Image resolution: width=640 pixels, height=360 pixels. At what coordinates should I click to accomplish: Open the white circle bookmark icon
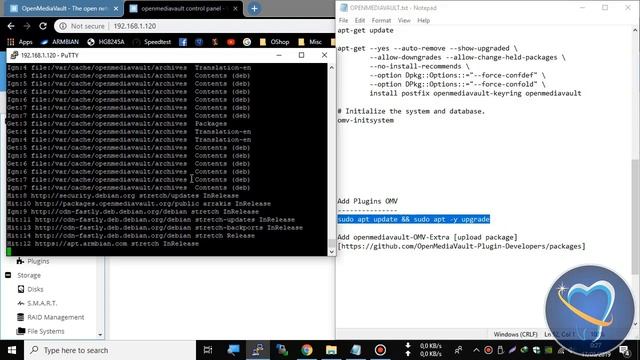click(247, 42)
